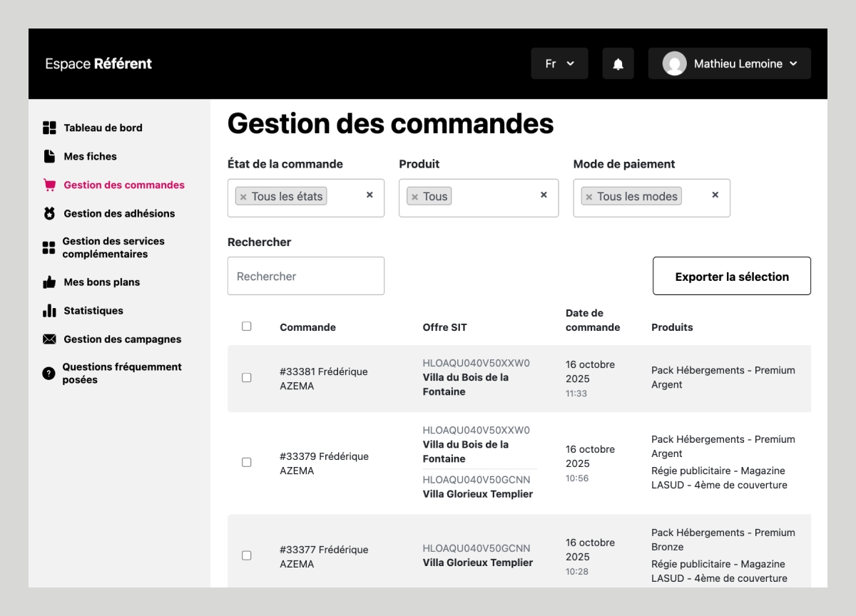Open the Fr language dropdown
The width and height of the screenshot is (856, 616).
pyautogui.click(x=559, y=64)
